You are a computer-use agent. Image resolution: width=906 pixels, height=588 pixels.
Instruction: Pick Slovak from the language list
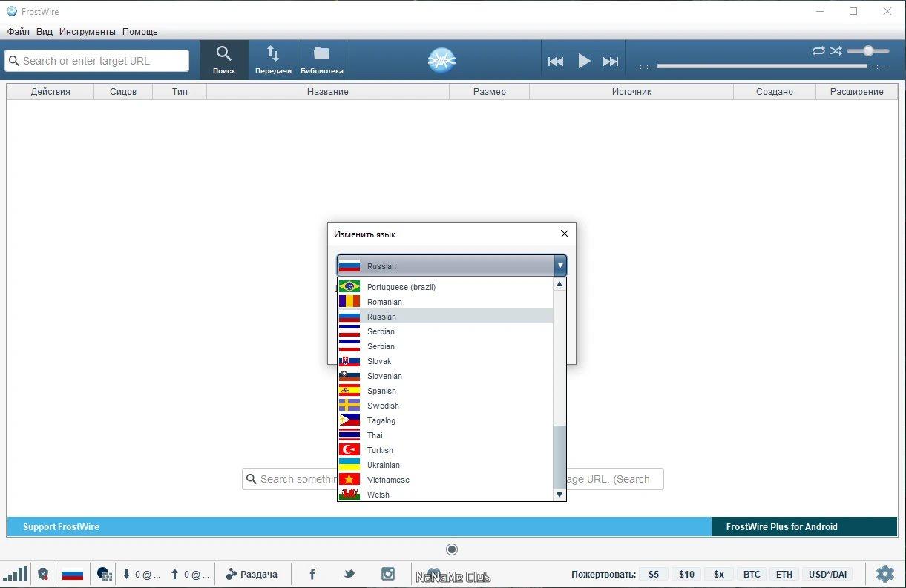(445, 361)
